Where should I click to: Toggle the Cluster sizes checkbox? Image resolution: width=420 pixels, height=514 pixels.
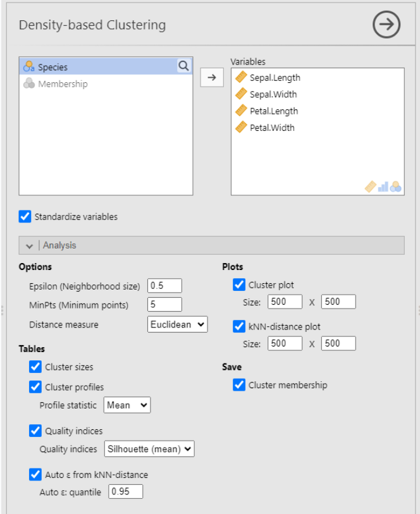point(35,367)
